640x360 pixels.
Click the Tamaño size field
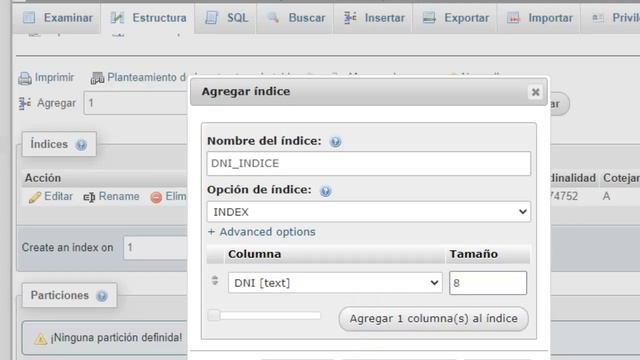click(x=488, y=283)
